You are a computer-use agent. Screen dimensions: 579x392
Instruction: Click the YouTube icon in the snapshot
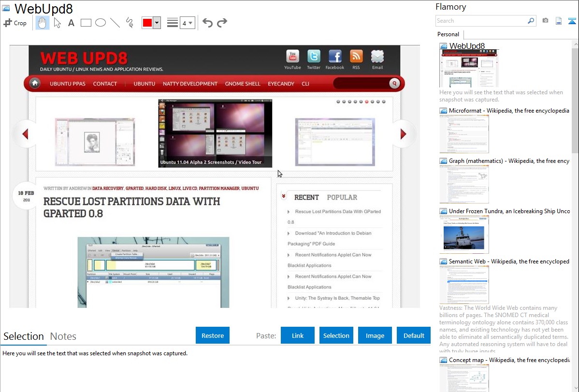coord(292,57)
